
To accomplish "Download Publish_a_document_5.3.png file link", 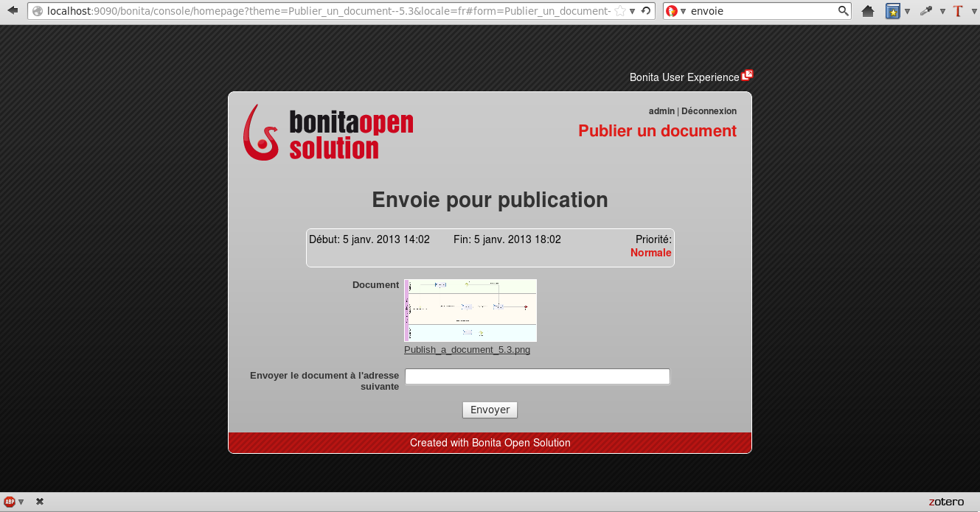I will point(467,350).
